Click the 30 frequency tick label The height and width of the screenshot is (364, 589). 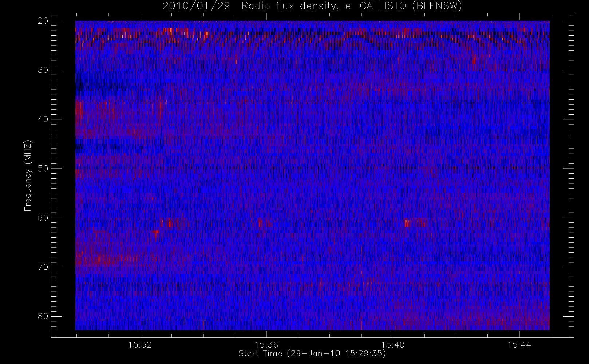tap(43, 70)
